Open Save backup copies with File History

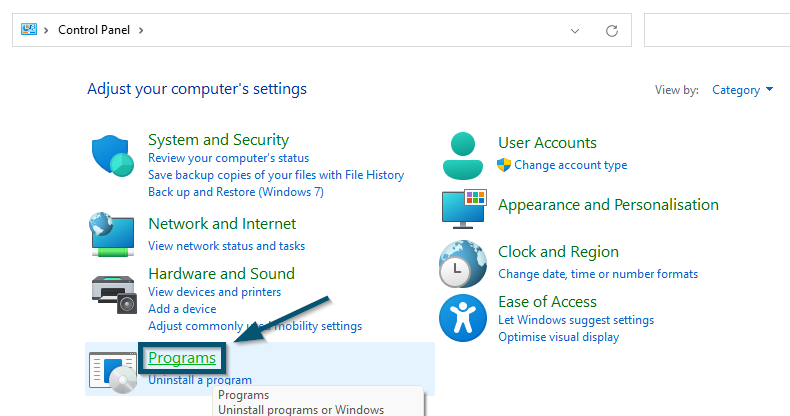point(276,175)
